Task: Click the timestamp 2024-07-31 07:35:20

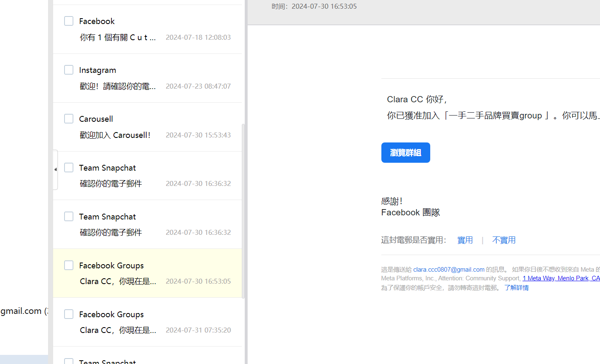Action: tap(198, 330)
